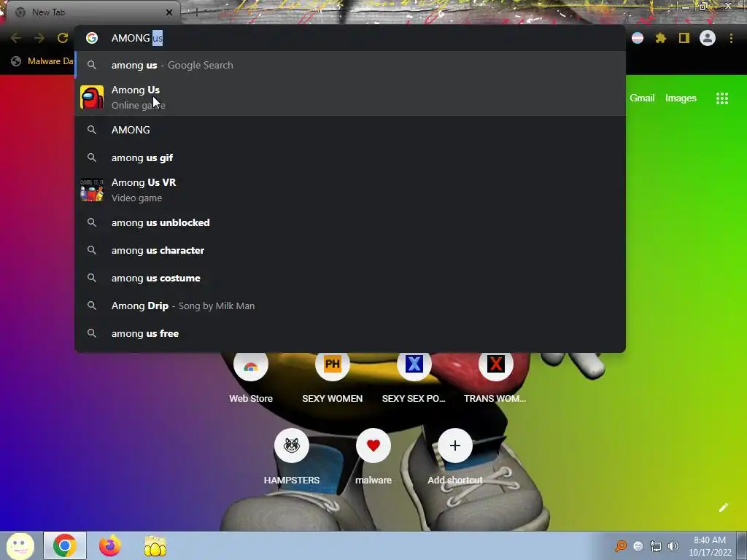
Task: Open the Gmail link
Action: [642, 98]
